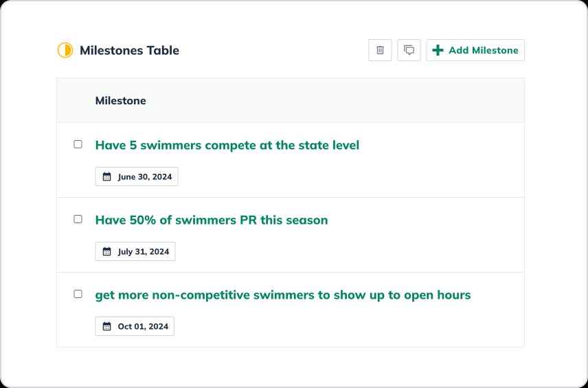Click the half-filled yellow circle status icon
The image size is (588, 388).
tap(65, 50)
